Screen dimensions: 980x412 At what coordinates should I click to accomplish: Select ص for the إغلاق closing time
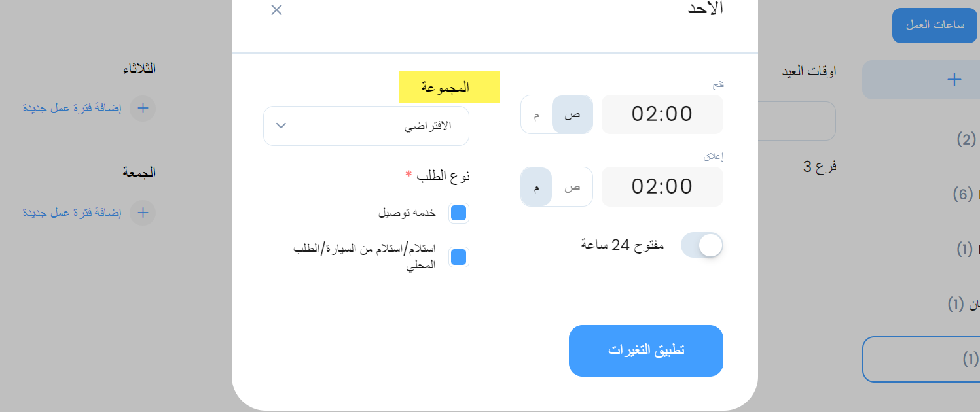point(573,186)
